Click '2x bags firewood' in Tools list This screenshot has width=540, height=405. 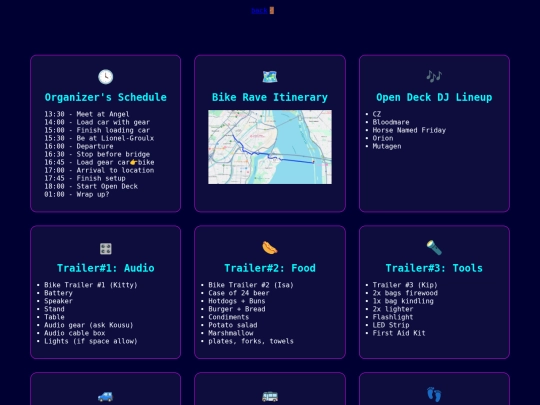(405, 293)
